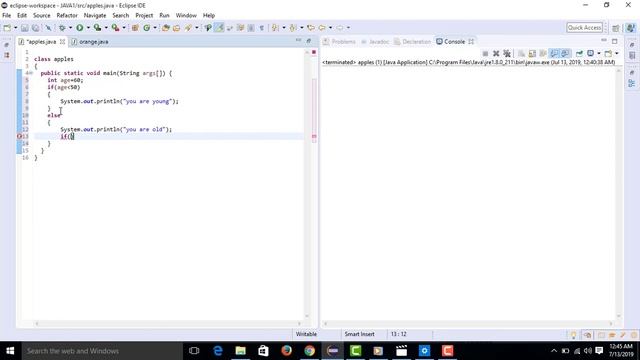Open the New Java Class dropdown arrow
This screenshot has height=360, width=640.
click(155, 28)
